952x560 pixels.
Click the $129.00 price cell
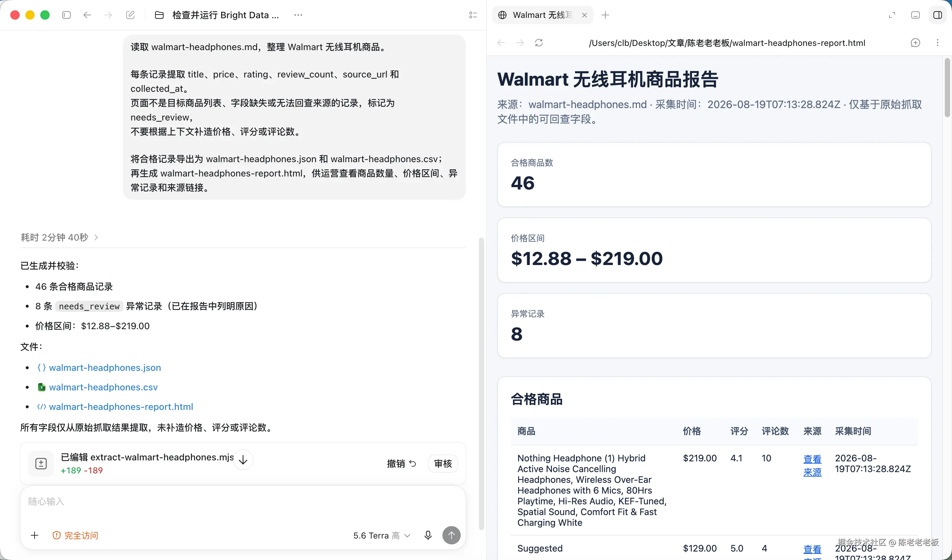(x=700, y=548)
